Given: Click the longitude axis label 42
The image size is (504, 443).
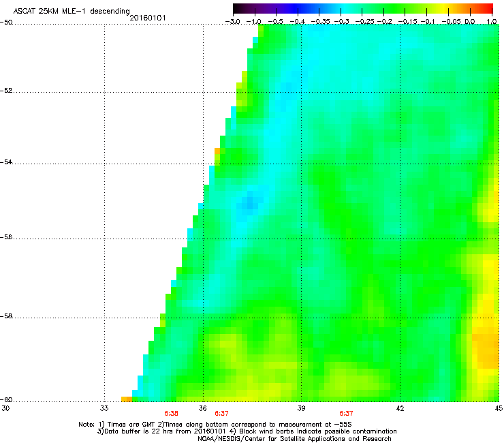Looking at the screenshot, I should tap(400, 408).
